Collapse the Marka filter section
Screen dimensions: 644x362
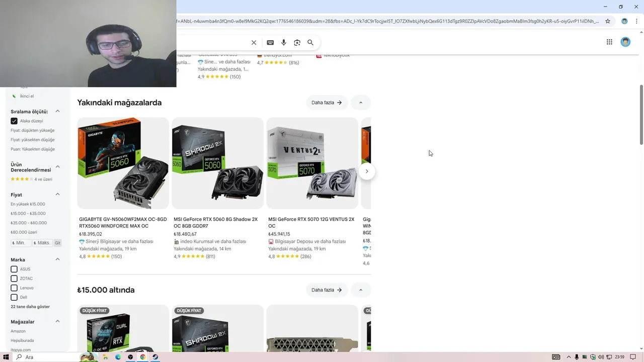(x=57, y=259)
